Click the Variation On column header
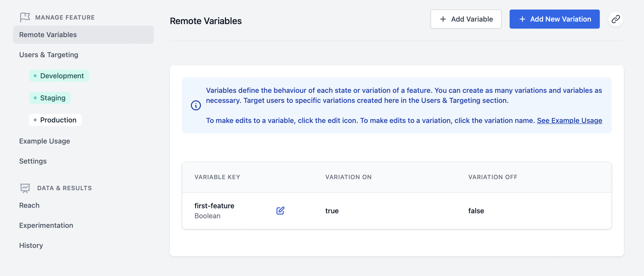This screenshot has width=644, height=276. point(348,177)
